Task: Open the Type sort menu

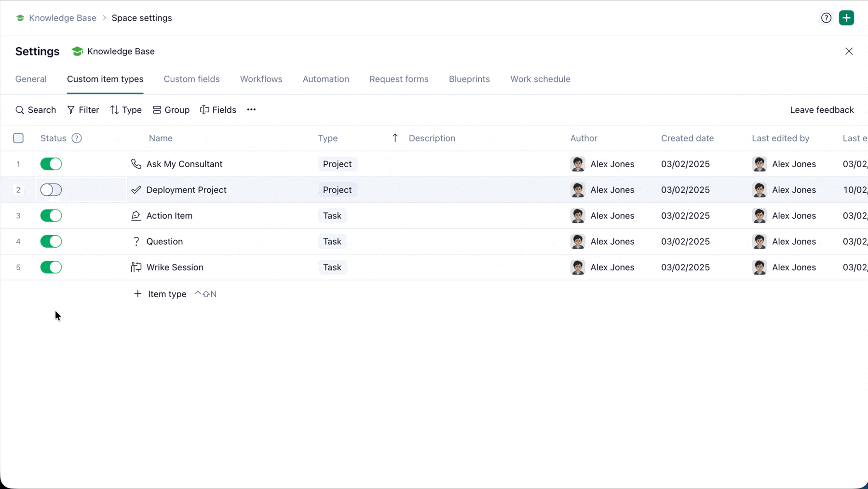Action: pos(126,110)
